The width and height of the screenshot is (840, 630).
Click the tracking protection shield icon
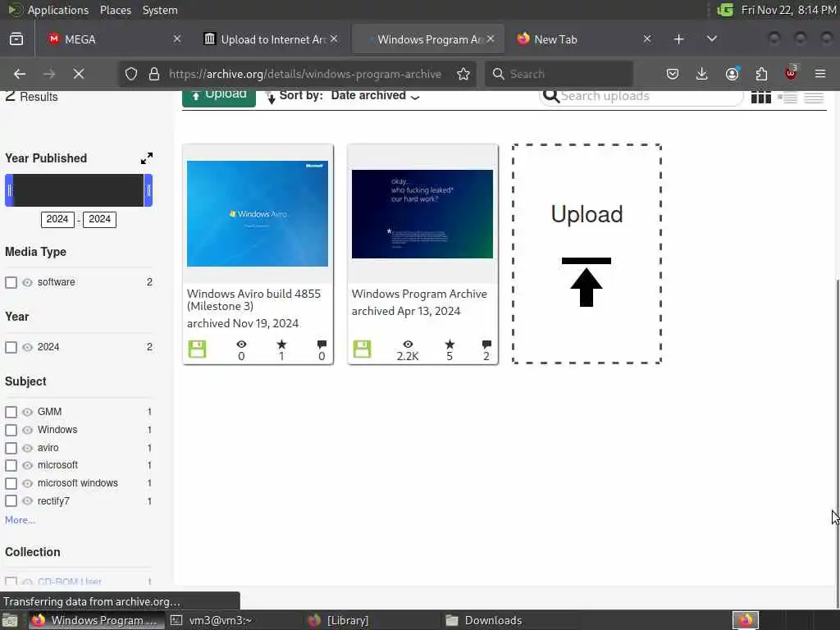[x=130, y=74]
